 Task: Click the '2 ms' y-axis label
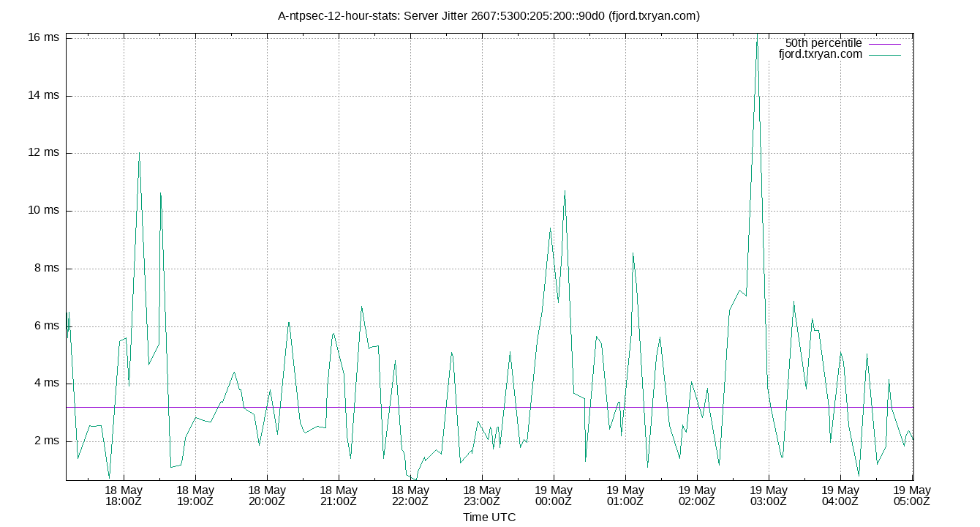[48, 441]
